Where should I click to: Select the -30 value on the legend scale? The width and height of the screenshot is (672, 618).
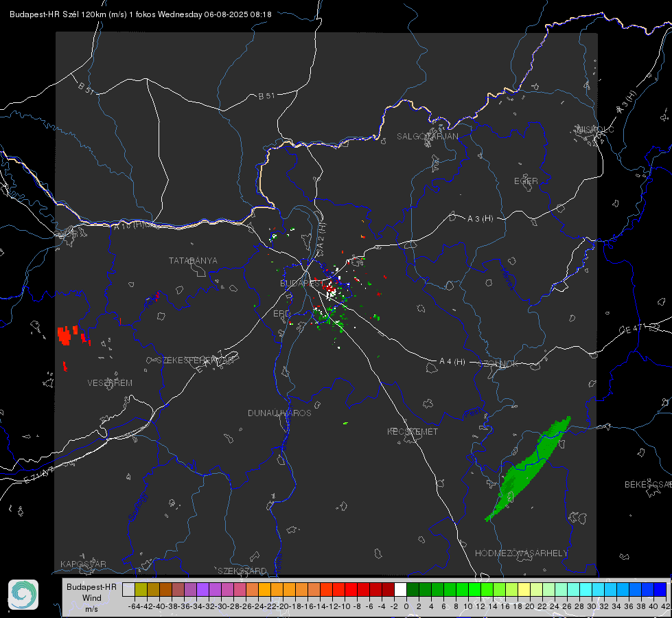point(221,606)
